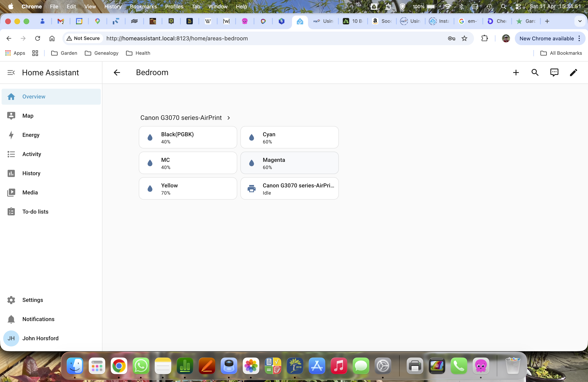Click the Black(PGBK) 40% ink level tile
This screenshot has width=588, height=382.
pyautogui.click(x=188, y=137)
